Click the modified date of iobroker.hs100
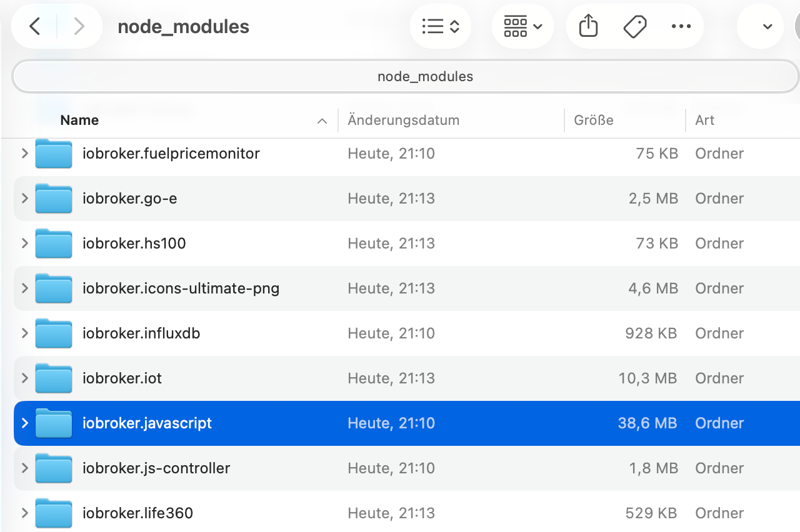The width and height of the screenshot is (800, 532). coord(391,243)
